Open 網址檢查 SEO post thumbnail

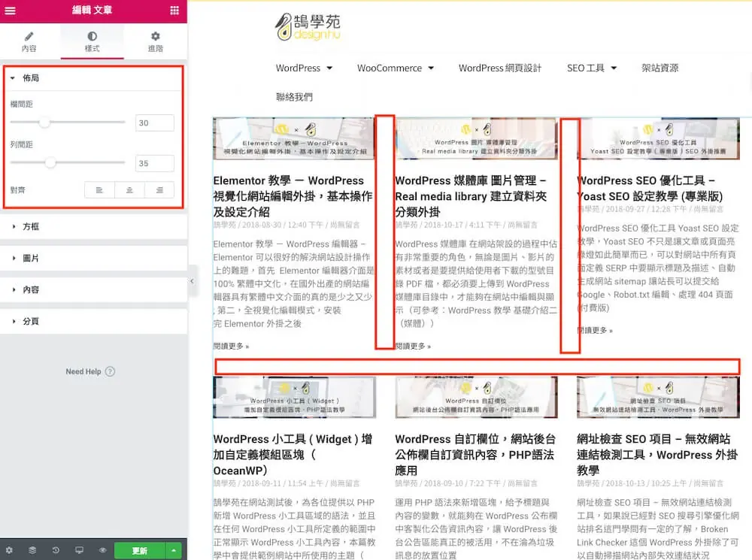click(x=658, y=397)
